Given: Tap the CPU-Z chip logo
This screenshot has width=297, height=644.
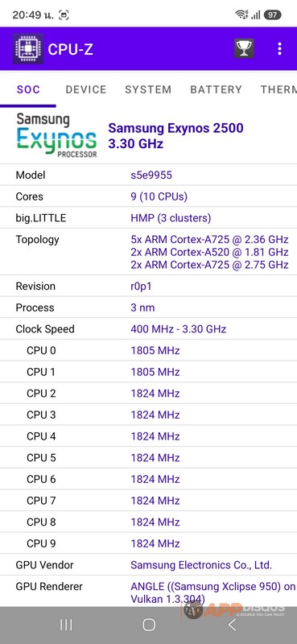Looking at the screenshot, I should click(x=28, y=48).
